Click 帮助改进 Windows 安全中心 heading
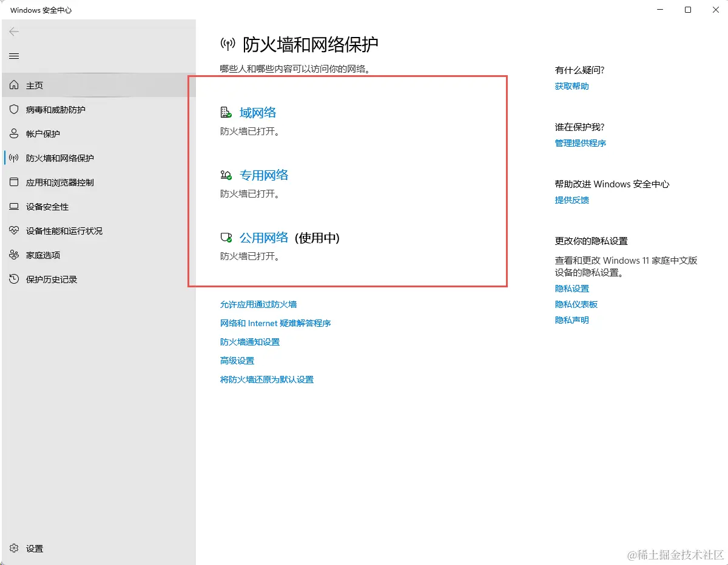 (612, 184)
